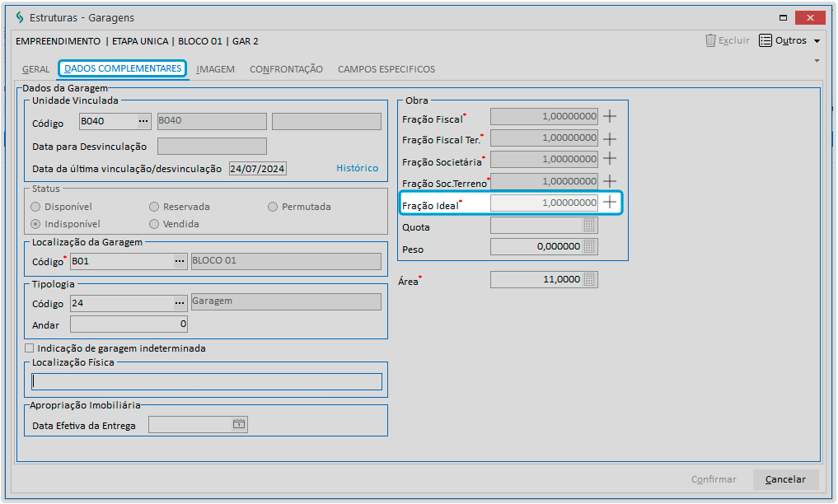
Task: Click the Fração Ideal value field
Action: 544,203
